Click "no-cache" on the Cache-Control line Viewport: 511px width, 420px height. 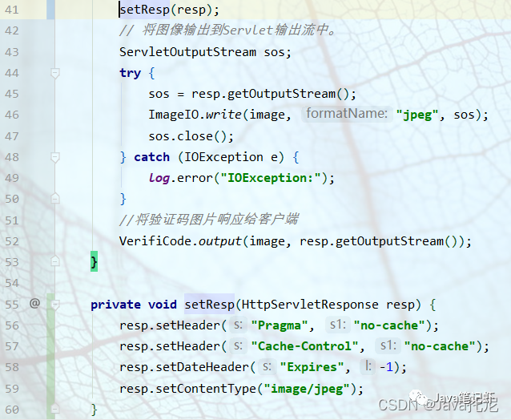click(440, 346)
